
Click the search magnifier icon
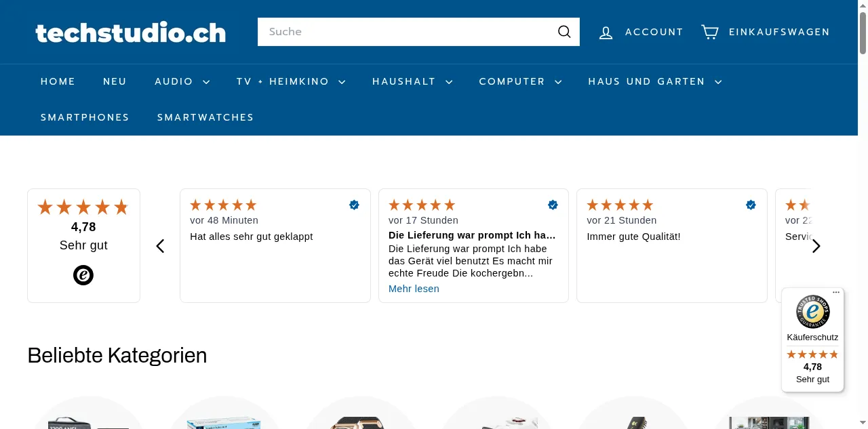(564, 32)
